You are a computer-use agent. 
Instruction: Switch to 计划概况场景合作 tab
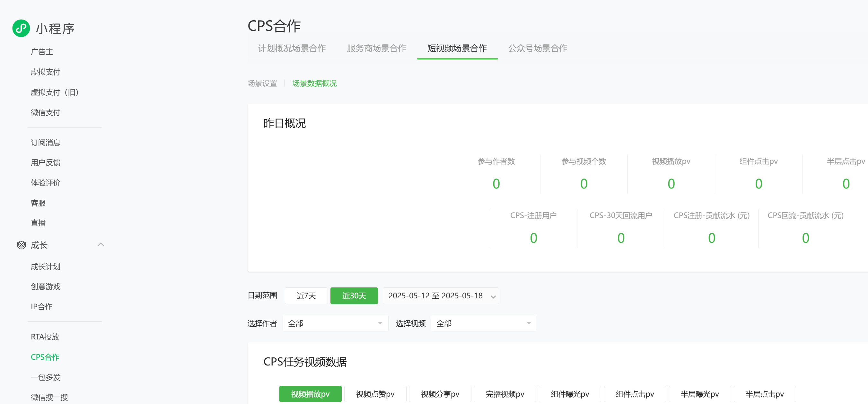(x=292, y=48)
